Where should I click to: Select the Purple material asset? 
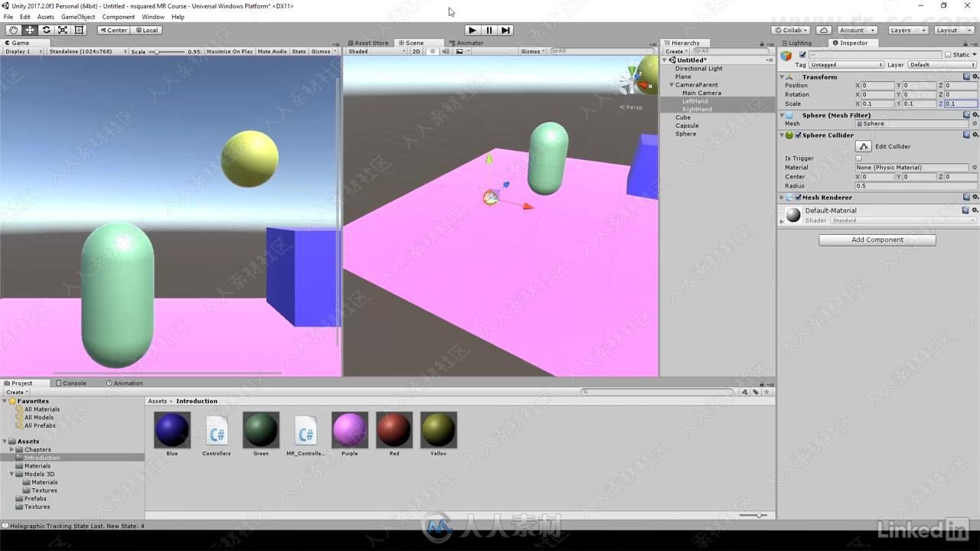[x=350, y=434]
